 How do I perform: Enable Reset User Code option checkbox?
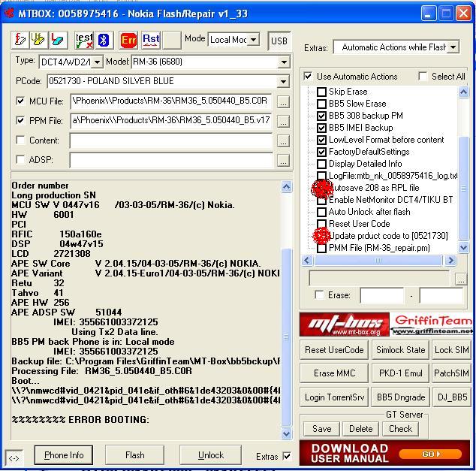(321, 224)
